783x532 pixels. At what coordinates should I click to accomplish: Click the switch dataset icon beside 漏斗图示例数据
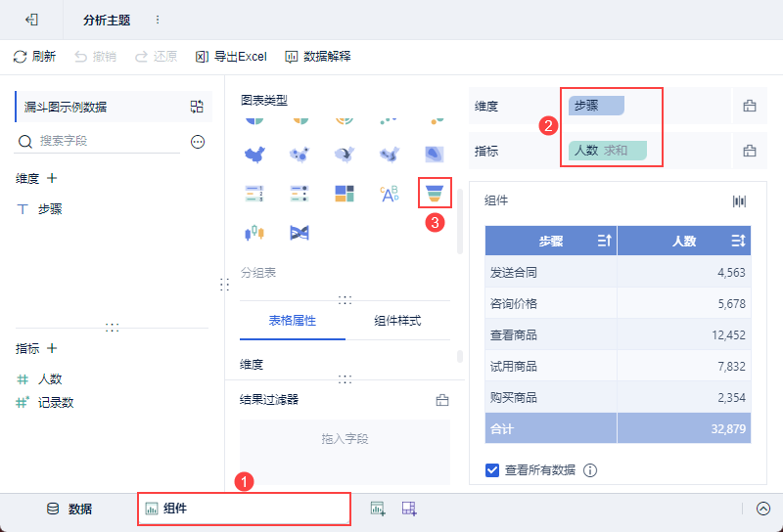click(x=197, y=107)
